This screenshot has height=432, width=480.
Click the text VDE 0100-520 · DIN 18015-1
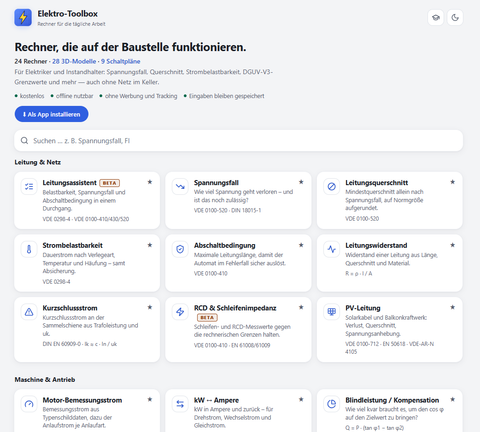coord(227,210)
